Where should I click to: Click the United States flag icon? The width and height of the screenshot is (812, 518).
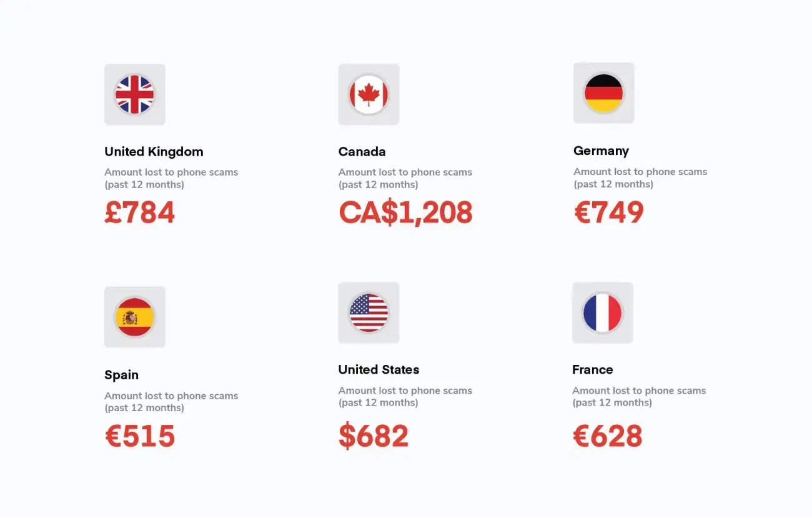click(369, 312)
